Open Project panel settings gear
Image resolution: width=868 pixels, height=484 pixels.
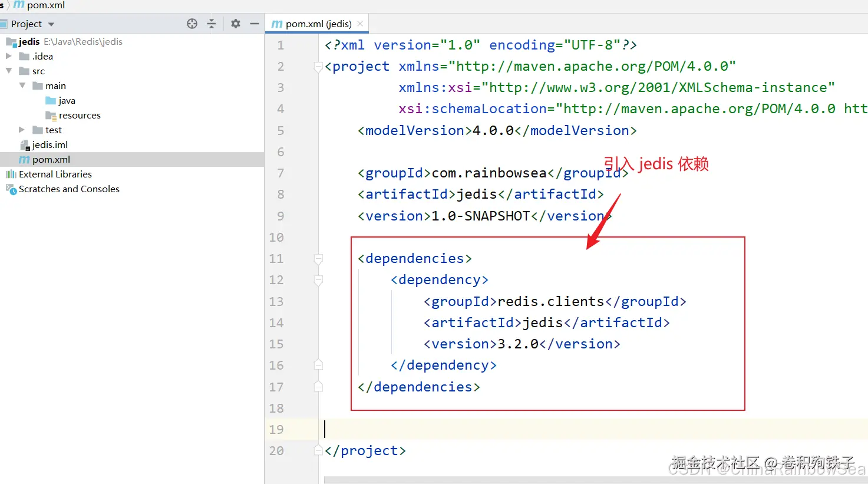tap(236, 24)
